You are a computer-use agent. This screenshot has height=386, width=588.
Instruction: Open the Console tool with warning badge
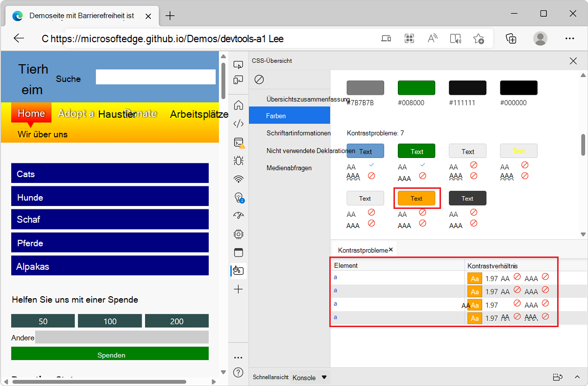click(x=238, y=143)
